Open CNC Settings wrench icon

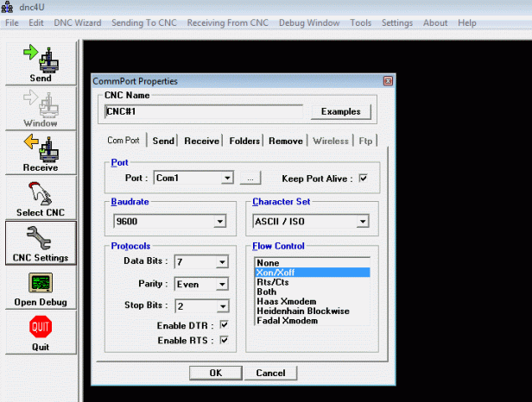[x=40, y=239]
